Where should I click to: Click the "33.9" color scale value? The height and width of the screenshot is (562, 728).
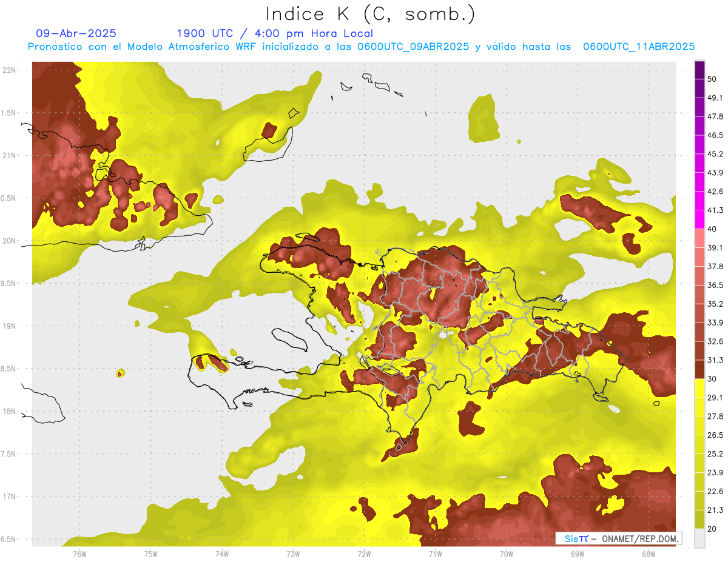(715, 323)
